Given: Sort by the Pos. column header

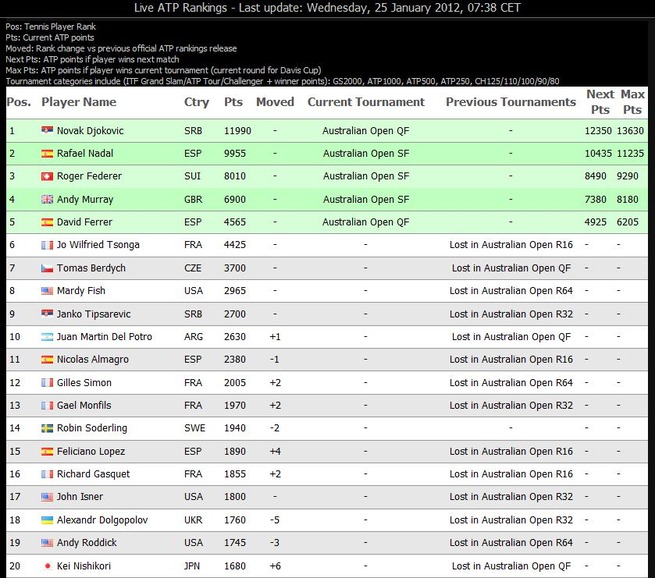Looking at the screenshot, I should pos(19,102).
